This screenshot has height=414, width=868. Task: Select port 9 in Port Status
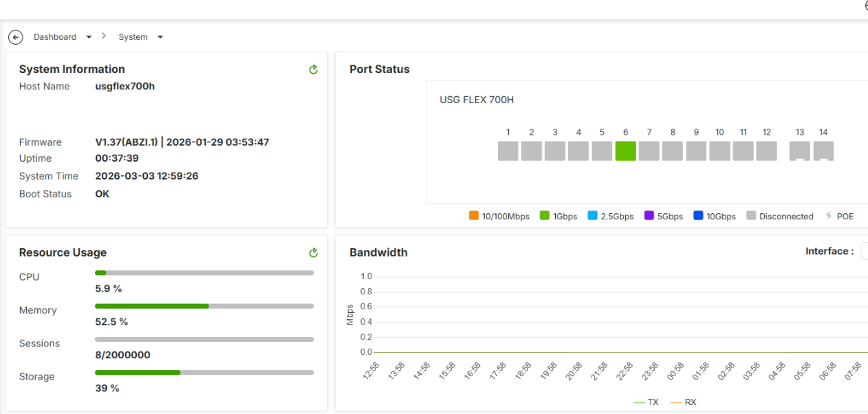696,151
